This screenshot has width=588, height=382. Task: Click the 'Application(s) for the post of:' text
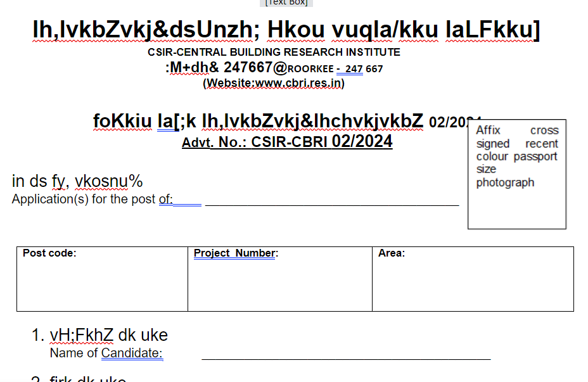click(93, 199)
